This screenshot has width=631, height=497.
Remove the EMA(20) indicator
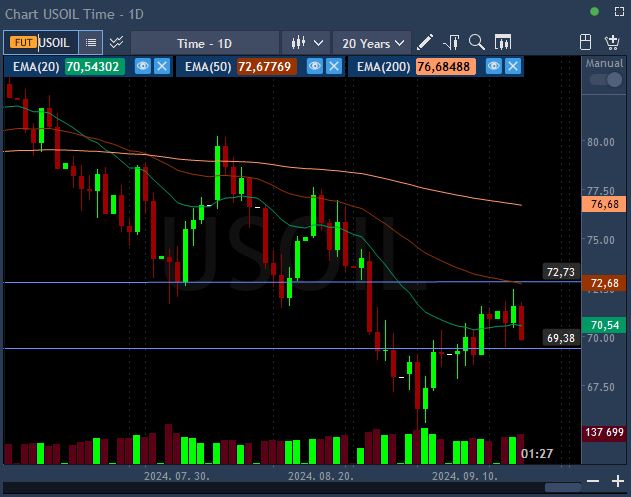162,66
